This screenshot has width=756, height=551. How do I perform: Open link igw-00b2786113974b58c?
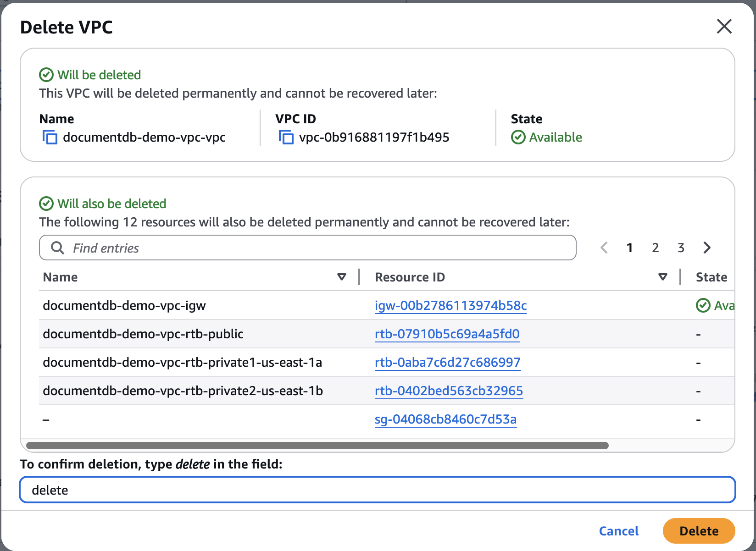click(450, 306)
